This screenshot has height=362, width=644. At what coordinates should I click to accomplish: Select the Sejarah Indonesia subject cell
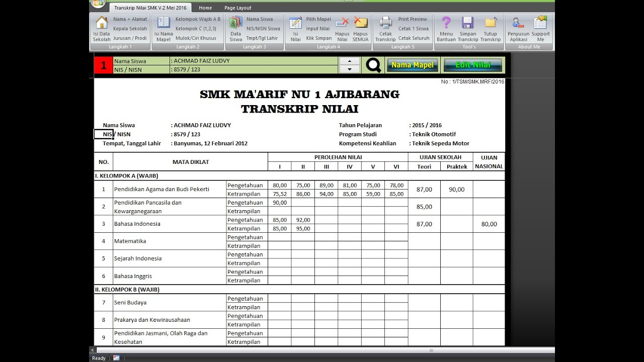[x=170, y=258]
